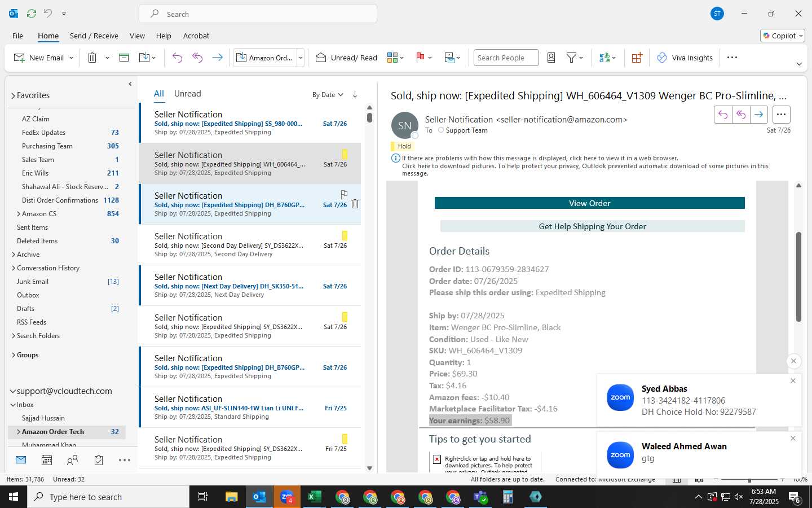Delete the DH_B760GP message via trash icon

click(355, 204)
